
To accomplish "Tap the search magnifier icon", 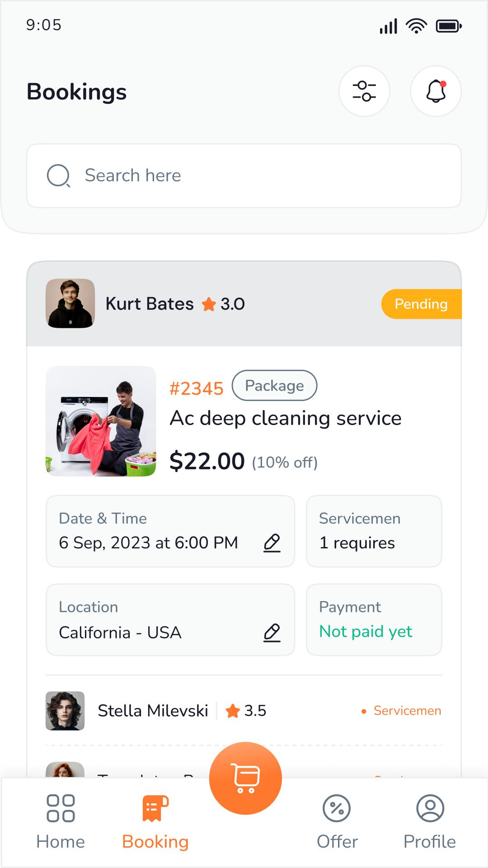I will click(58, 175).
